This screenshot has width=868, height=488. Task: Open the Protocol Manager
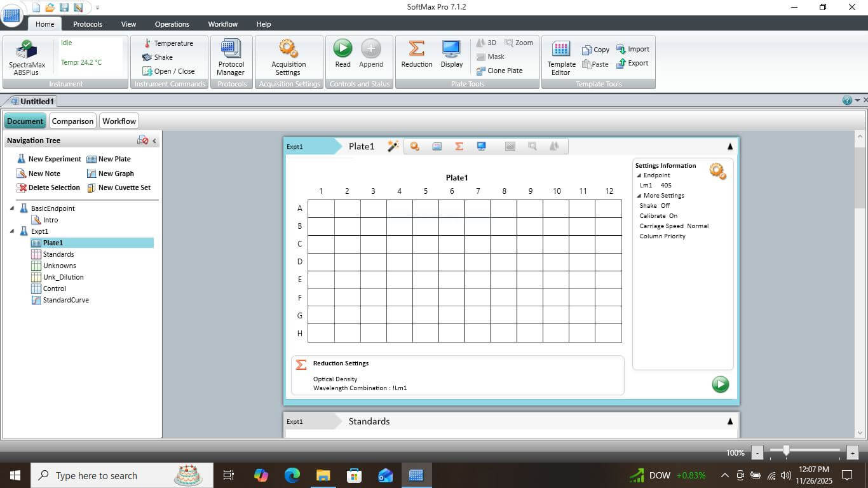coord(231,57)
